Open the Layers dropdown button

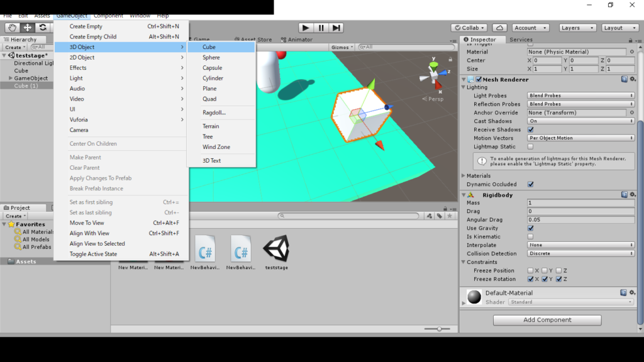[577, 28]
